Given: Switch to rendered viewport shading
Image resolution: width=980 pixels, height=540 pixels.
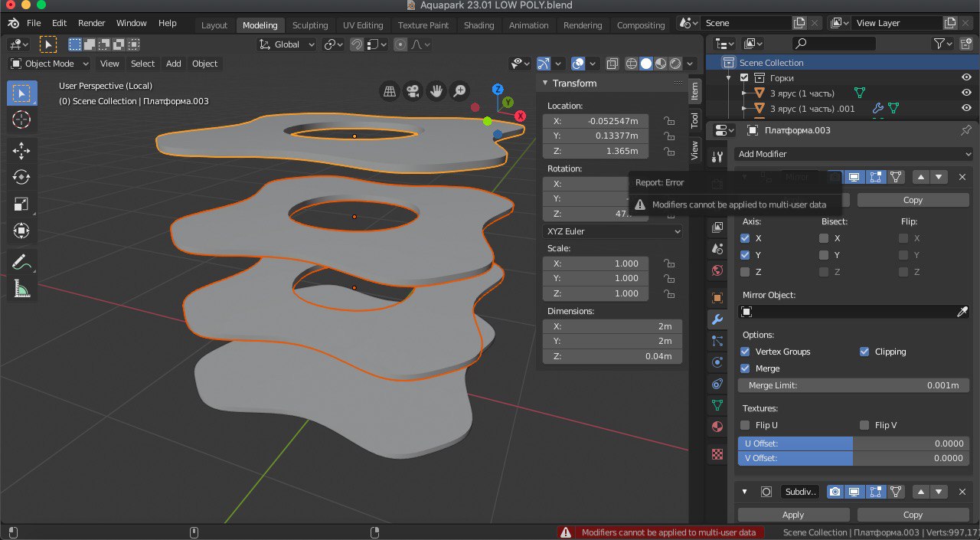Looking at the screenshot, I should pyautogui.click(x=675, y=64).
